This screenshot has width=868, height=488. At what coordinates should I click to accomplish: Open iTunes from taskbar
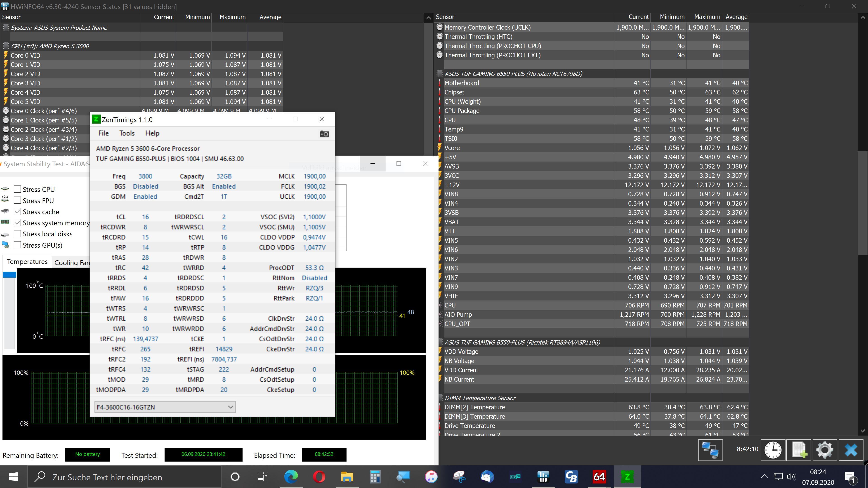click(431, 476)
